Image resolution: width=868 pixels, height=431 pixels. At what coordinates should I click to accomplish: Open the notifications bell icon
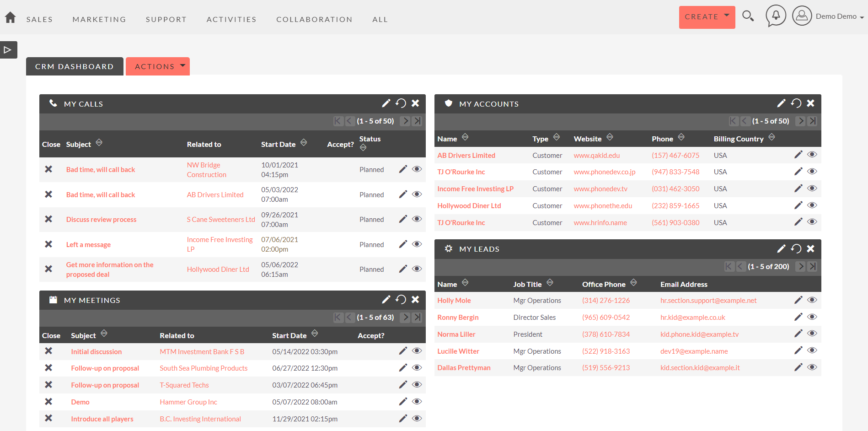(x=776, y=16)
